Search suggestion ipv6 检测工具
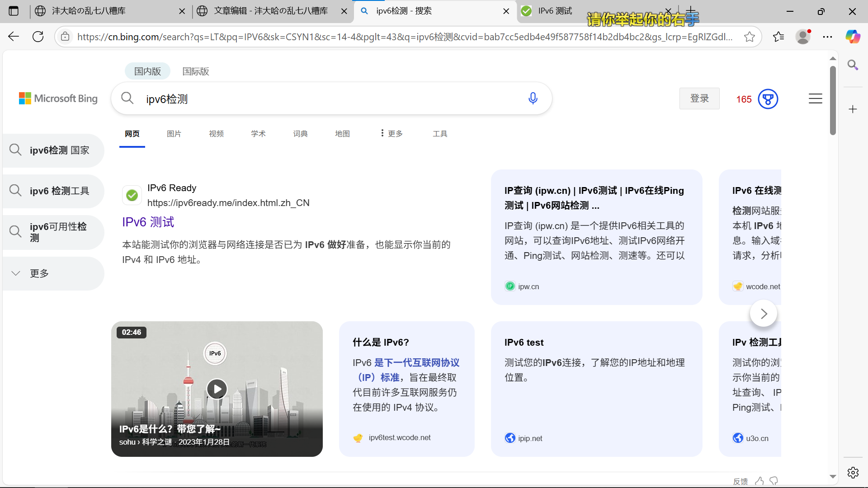Image resolution: width=868 pixels, height=488 pixels. point(53,191)
